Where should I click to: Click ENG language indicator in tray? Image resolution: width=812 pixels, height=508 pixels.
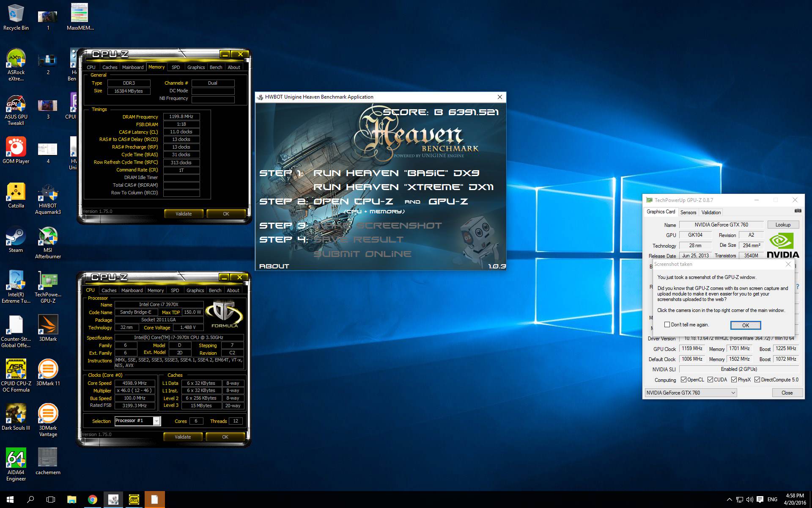coord(772,500)
